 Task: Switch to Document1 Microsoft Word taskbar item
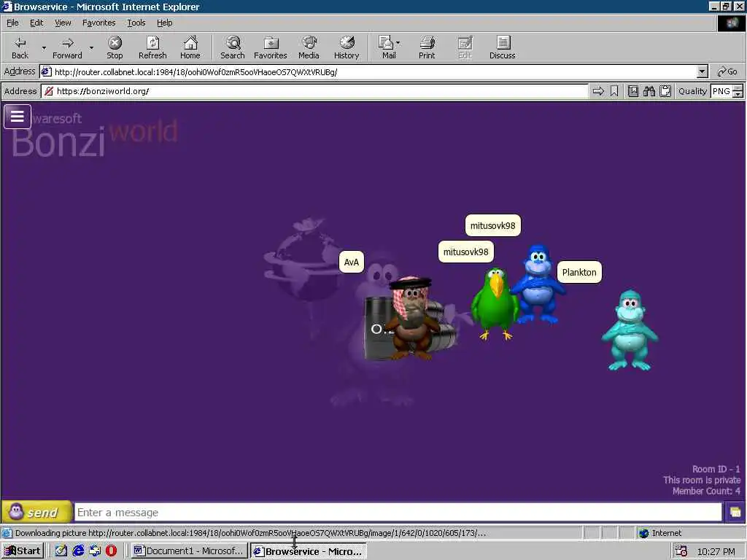point(190,551)
